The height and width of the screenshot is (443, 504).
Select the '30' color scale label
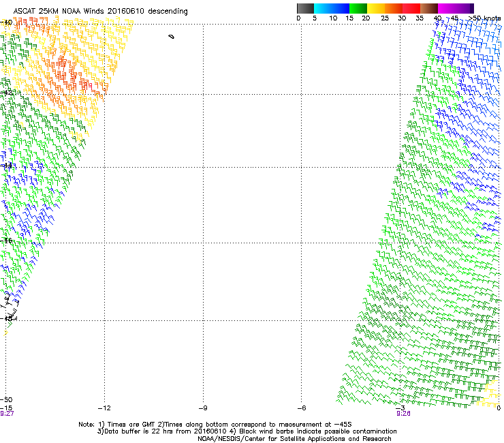click(x=402, y=18)
